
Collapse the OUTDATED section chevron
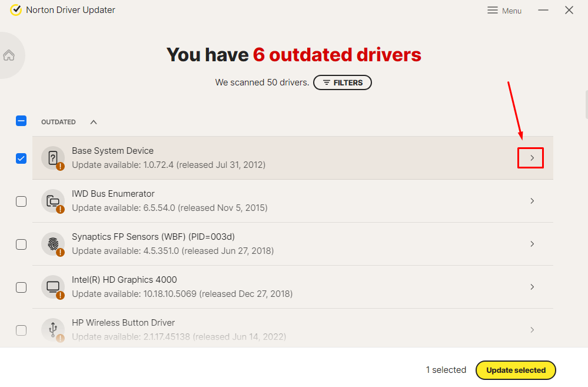tap(94, 122)
